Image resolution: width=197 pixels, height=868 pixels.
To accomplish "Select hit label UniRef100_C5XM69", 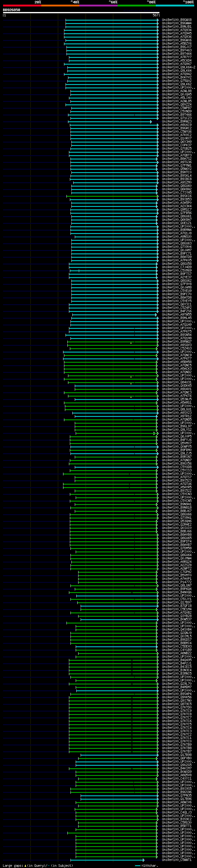I will tap(177, 271).
